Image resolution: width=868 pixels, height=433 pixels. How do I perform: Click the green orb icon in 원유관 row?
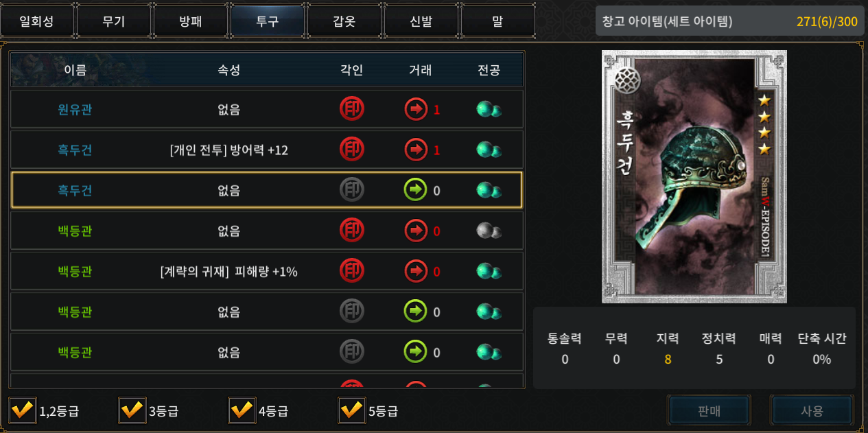[489, 110]
